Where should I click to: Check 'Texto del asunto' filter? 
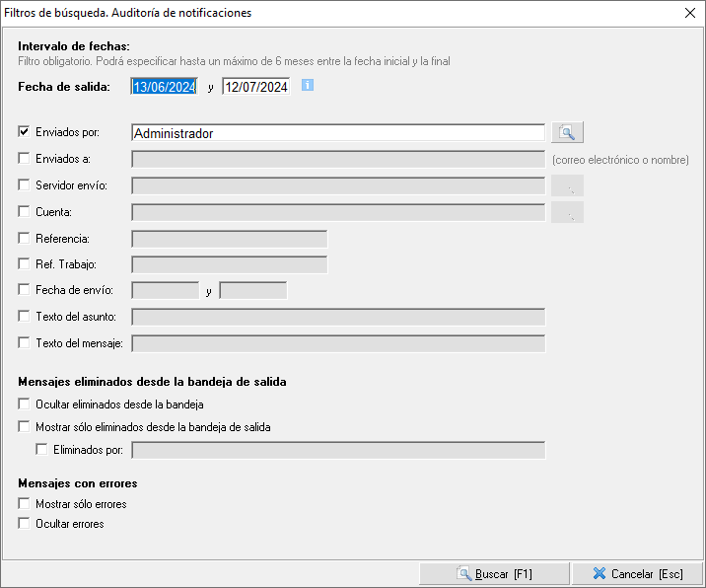[25, 317]
